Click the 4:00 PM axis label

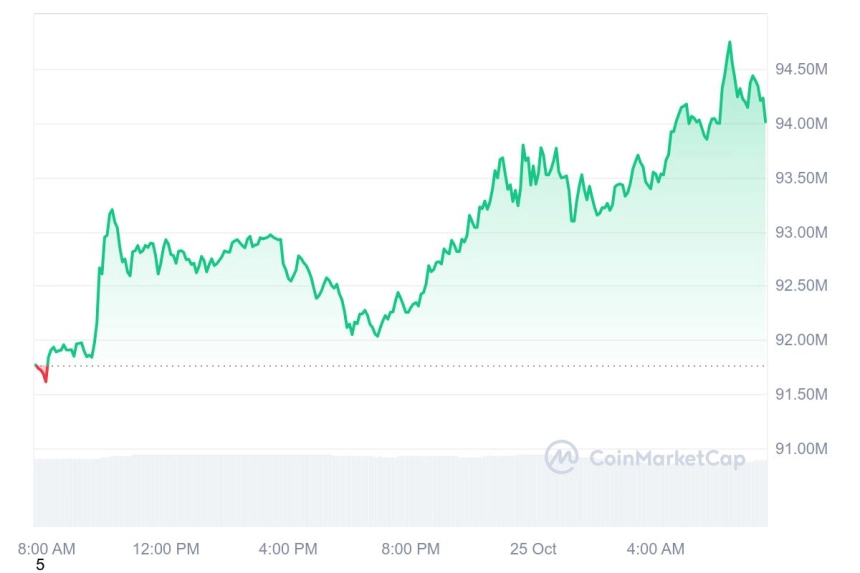coord(288,549)
